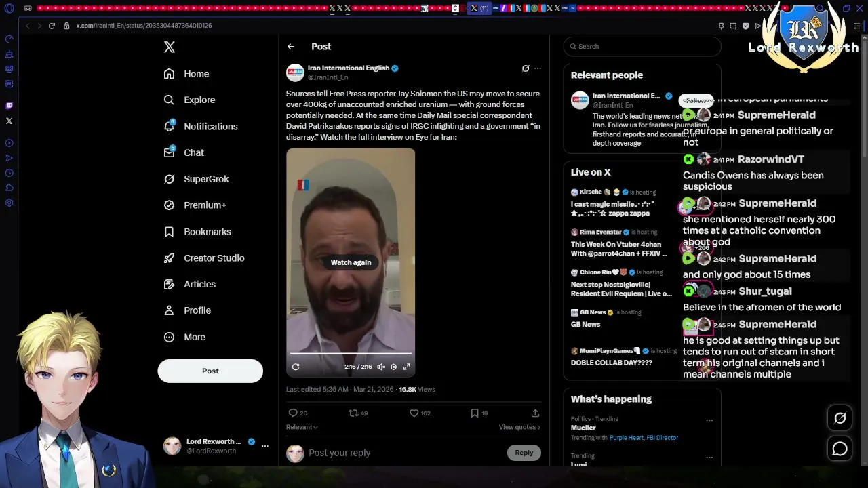Focus the X Search box
868x488 pixels.
coord(642,46)
